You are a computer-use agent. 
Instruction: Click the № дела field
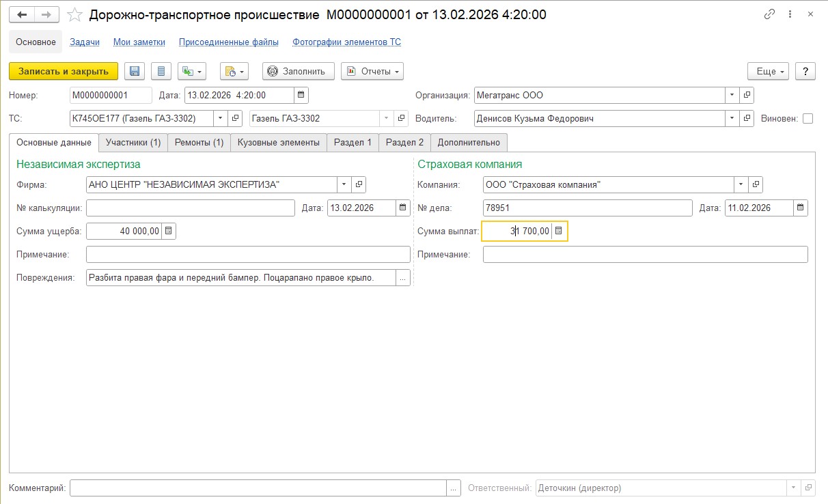(588, 208)
